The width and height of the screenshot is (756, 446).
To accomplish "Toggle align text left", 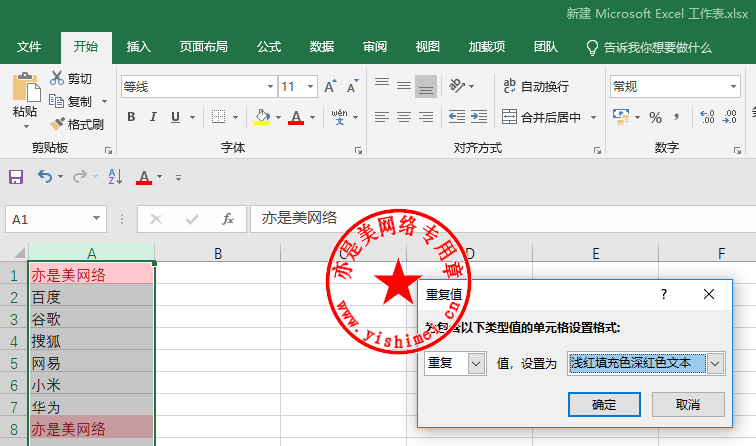I will (382, 117).
